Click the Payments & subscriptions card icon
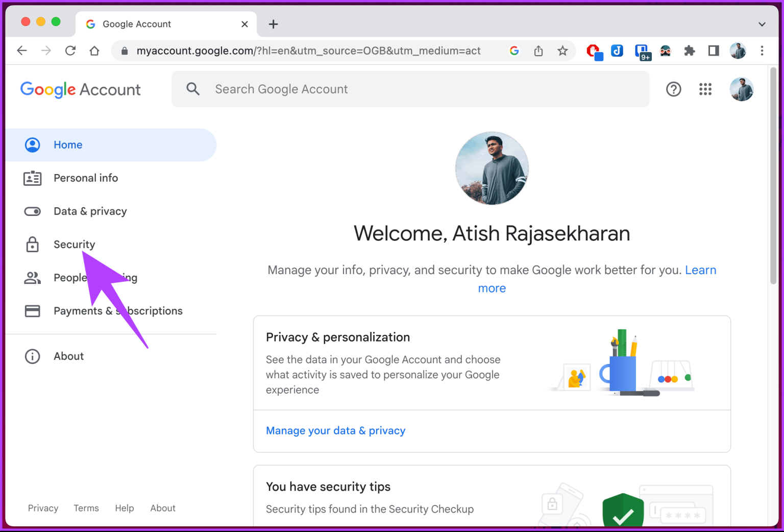This screenshot has height=532, width=784. point(32,310)
